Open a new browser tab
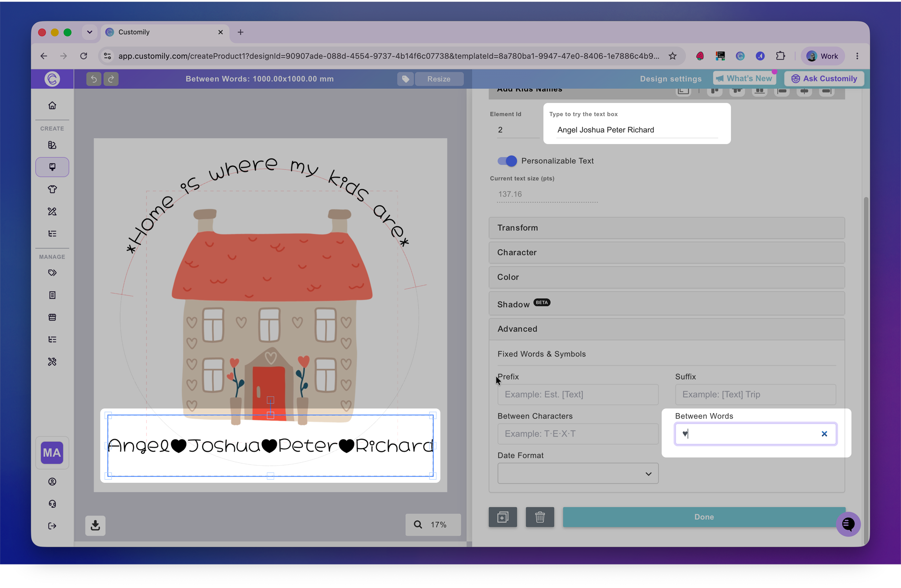The height and width of the screenshot is (588, 901). click(240, 32)
